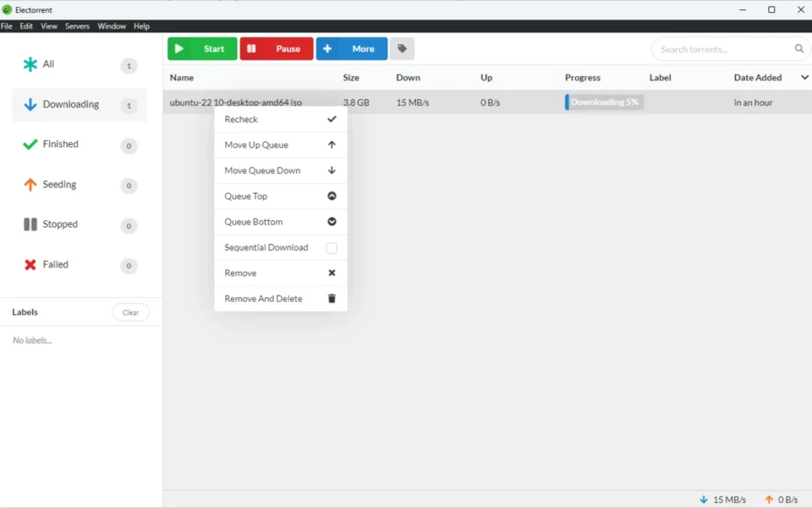Click the 'in an hour' date cell

[x=753, y=102]
